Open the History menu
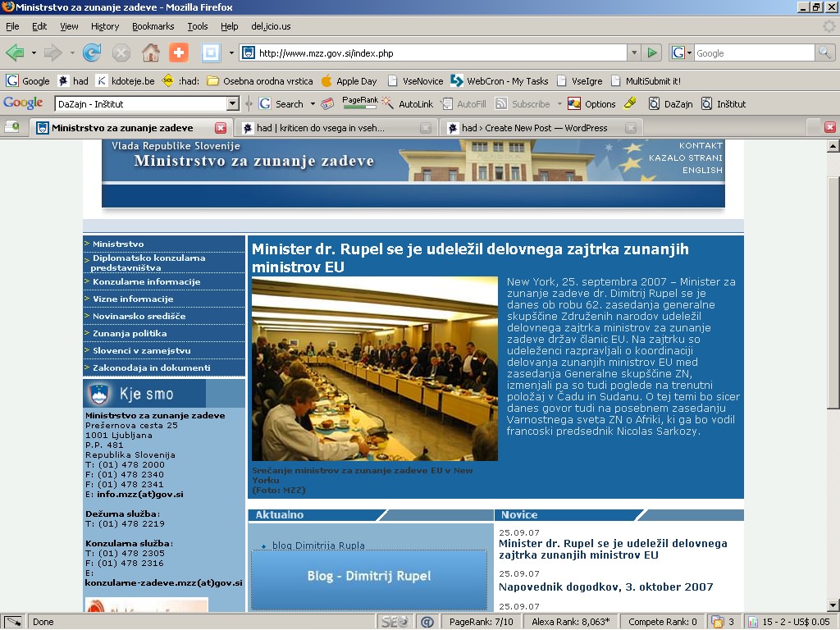Viewport: 840px width, 630px height. pos(105,26)
